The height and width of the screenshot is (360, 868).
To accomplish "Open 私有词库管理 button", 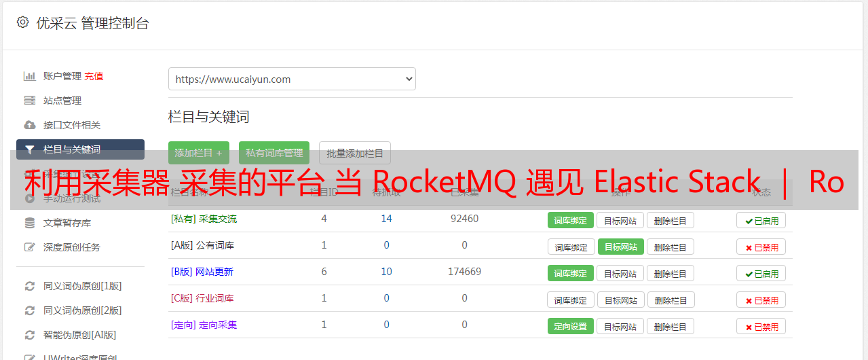I will (274, 153).
